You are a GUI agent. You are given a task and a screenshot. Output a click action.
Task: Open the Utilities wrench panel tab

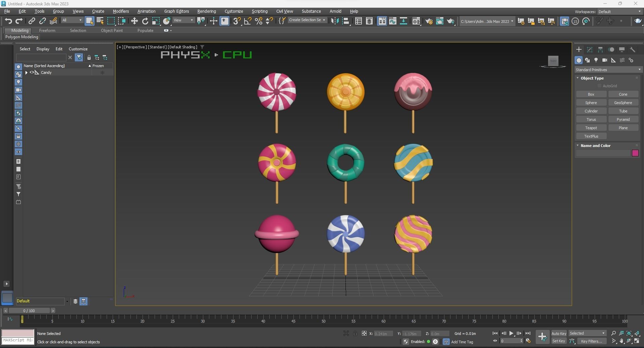coord(633,50)
